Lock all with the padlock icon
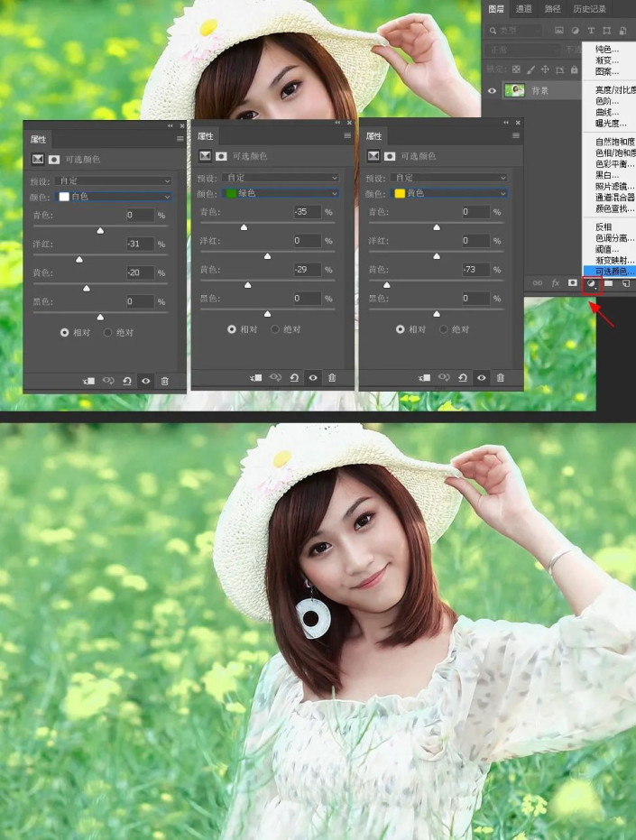This screenshot has width=636, height=840. tap(575, 69)
